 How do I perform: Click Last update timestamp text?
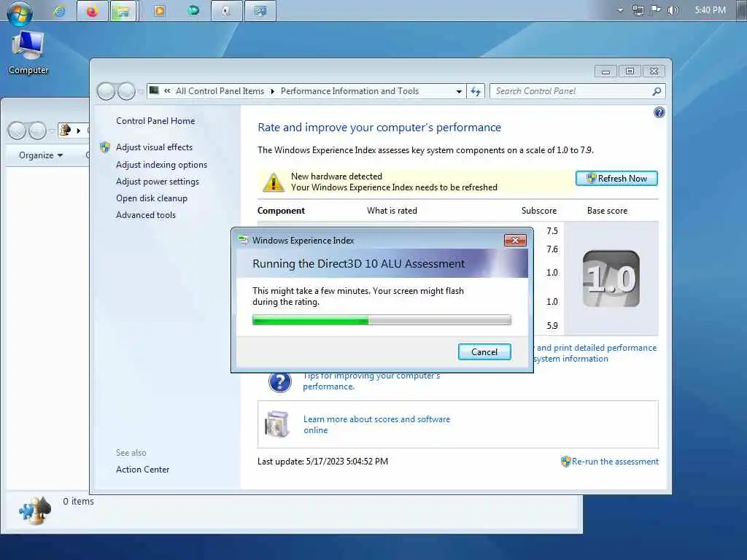coord(322,462)
